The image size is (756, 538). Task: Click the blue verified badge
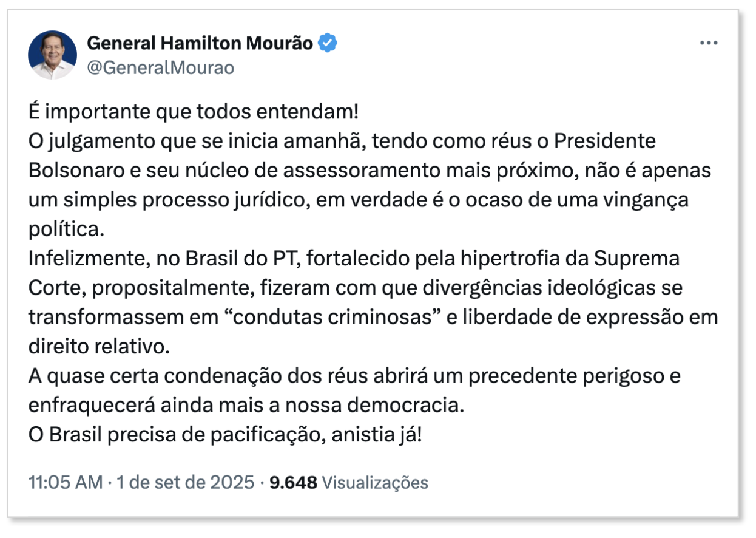click(x=328, y=44)
